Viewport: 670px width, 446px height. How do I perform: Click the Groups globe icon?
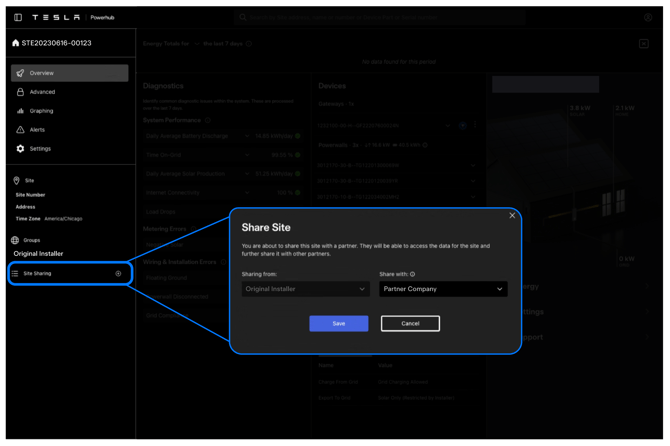pyautogui.click(x=15, y=240)
